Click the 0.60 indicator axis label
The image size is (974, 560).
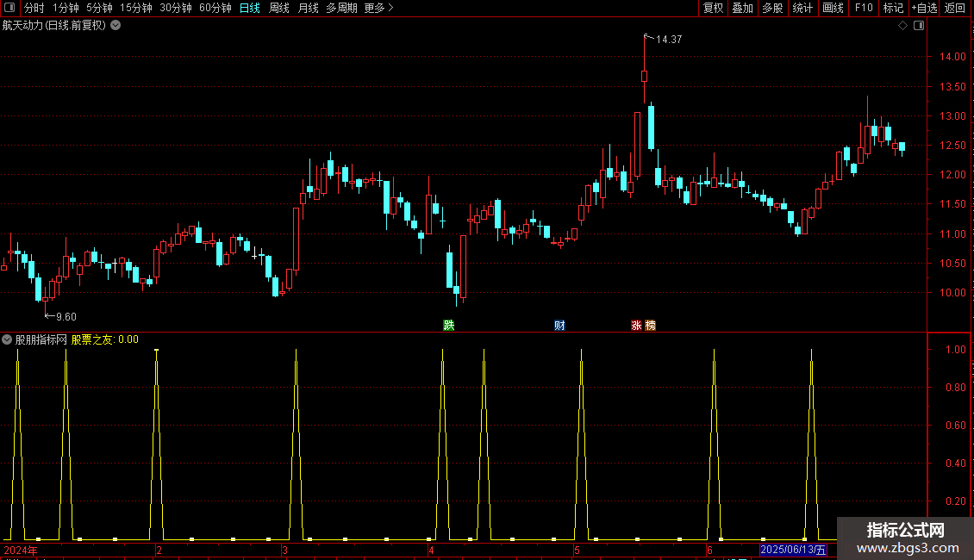(x=955, y=426)
